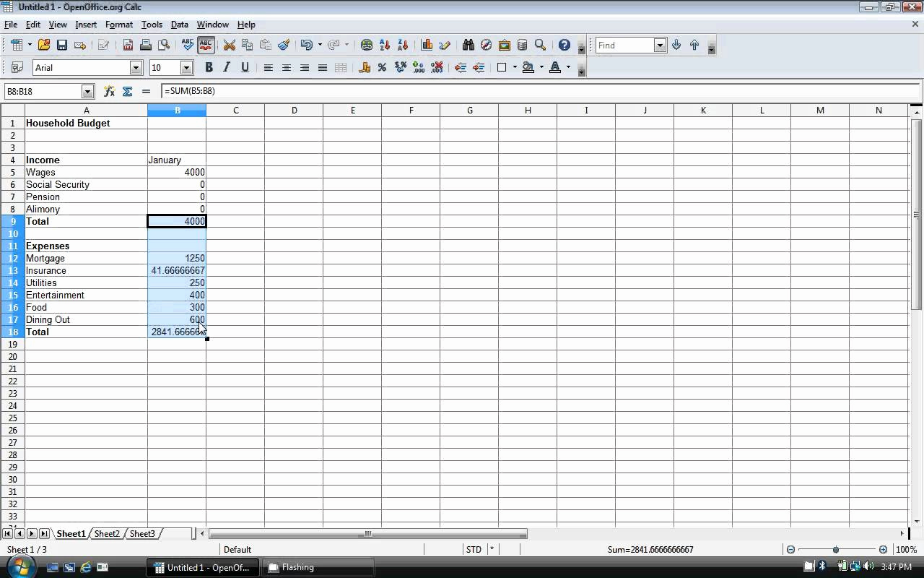Decrease the cell indent
The height and width of the screenshot is (578, 924).
[461, 67]
